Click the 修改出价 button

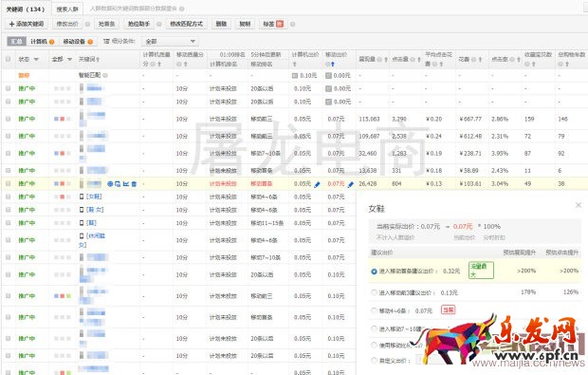(x=67, y=24)
